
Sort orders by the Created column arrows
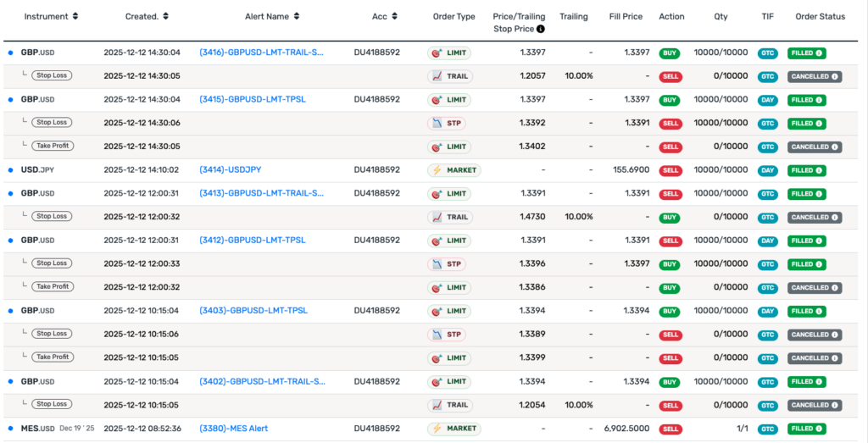tap(165, 17)
